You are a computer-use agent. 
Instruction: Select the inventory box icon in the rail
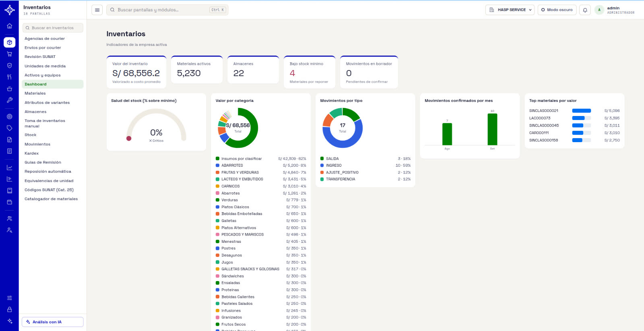pos(9,42)
